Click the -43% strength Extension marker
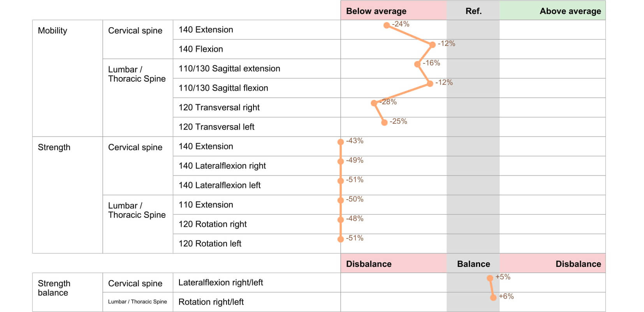Image resolution: width=644 pixels, height=312 pixels. coord(341,142)
